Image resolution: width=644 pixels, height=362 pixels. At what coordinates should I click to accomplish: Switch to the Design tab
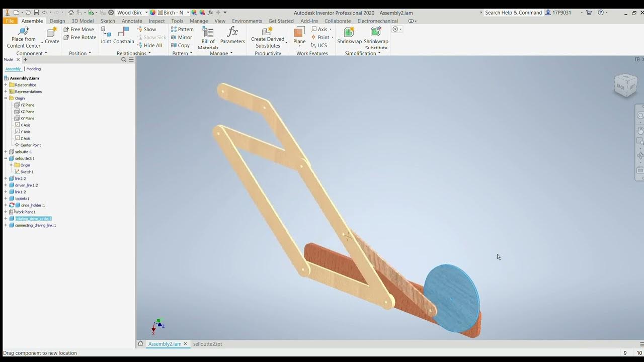57,21
